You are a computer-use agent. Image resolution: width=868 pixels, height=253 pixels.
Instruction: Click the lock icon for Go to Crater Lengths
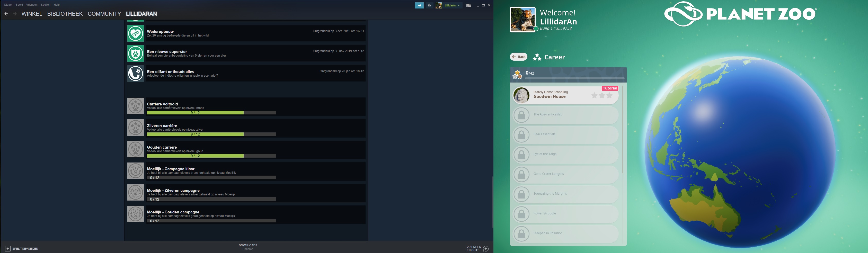[521, 175]
